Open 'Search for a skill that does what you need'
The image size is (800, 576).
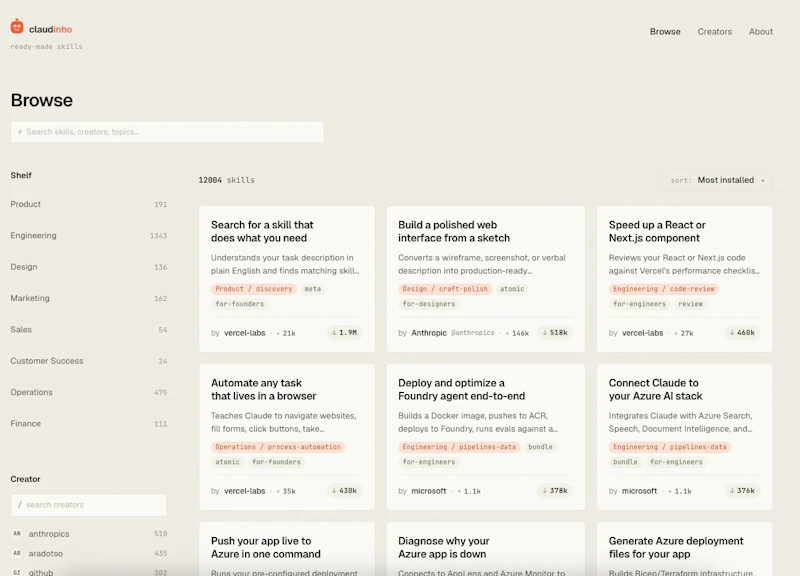tap(262, 232)
